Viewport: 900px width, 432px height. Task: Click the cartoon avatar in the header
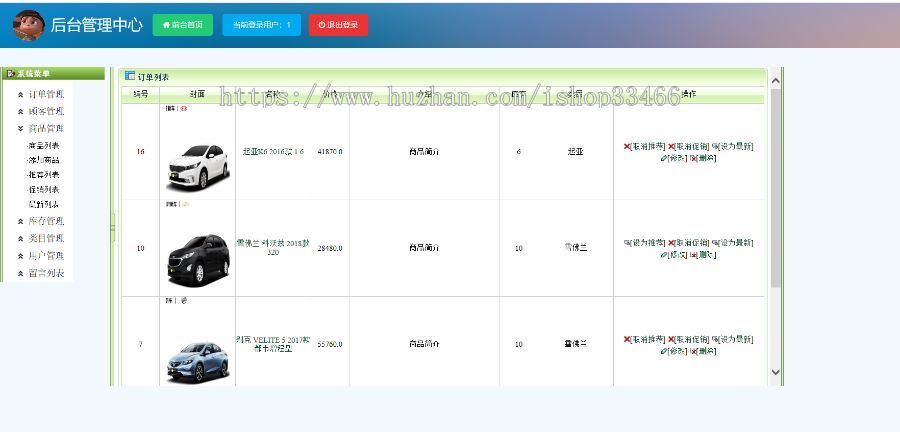(x=29, y=25)
